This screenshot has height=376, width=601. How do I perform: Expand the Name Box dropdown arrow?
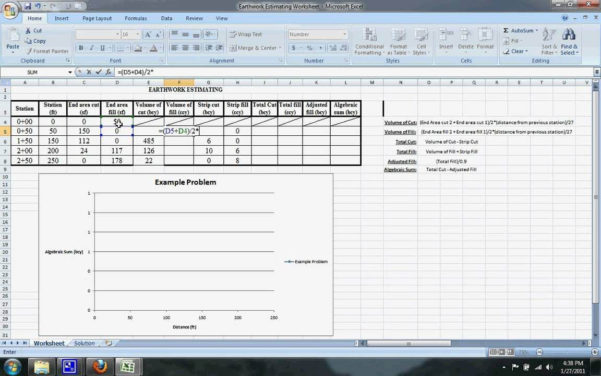70,72
